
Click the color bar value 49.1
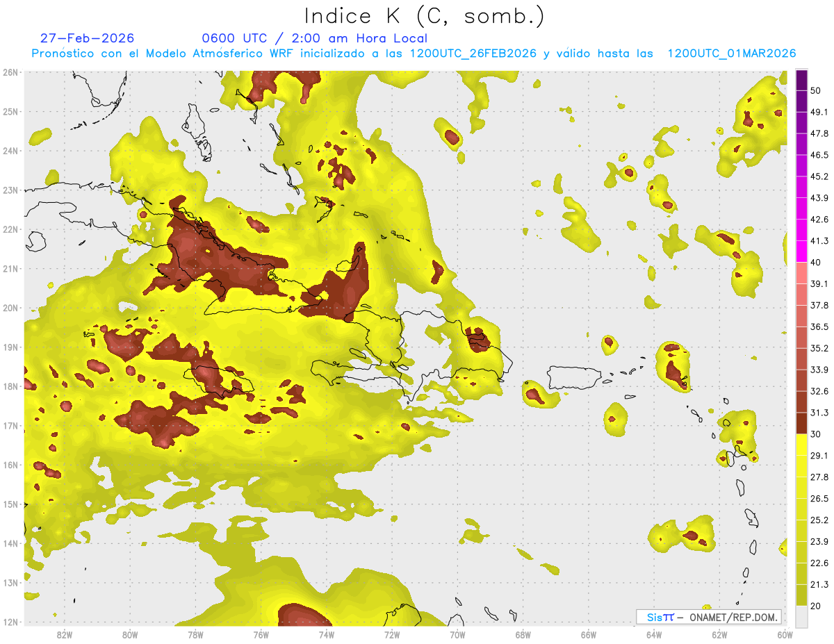pos(819,111)
